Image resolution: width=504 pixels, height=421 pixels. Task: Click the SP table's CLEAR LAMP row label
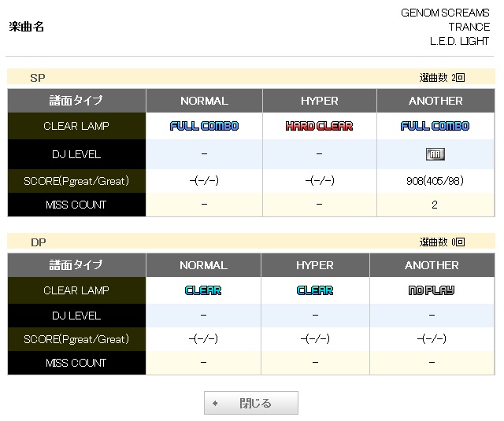click(x=76, y=126)
